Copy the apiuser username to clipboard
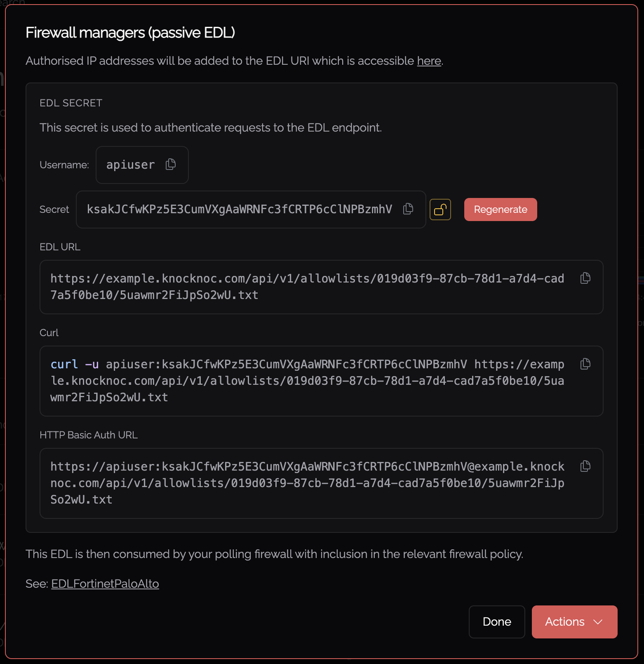This screenshot has height=664, width=644. (x=171, y=165)
